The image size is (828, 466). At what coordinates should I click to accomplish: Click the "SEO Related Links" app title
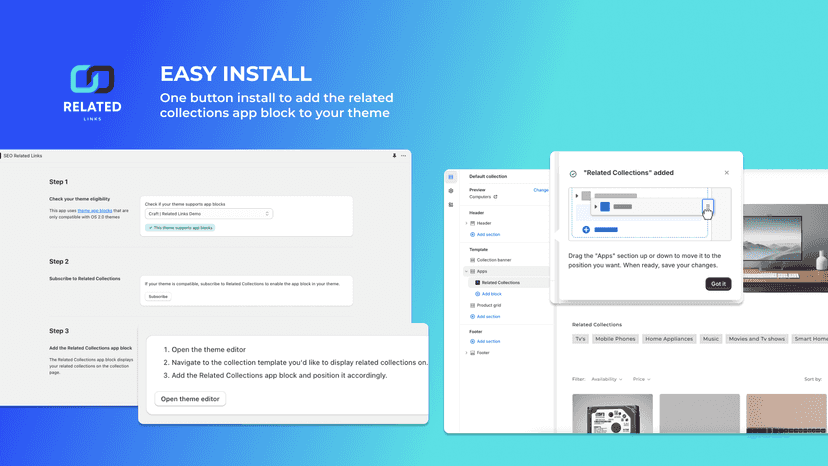(x=23, y=156)
